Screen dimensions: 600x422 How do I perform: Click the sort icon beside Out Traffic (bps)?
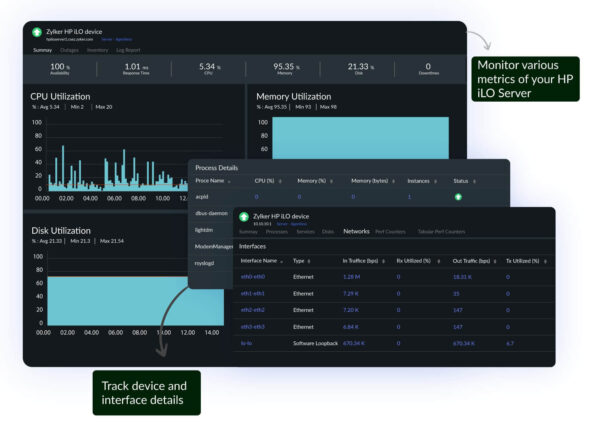[495, 261]
